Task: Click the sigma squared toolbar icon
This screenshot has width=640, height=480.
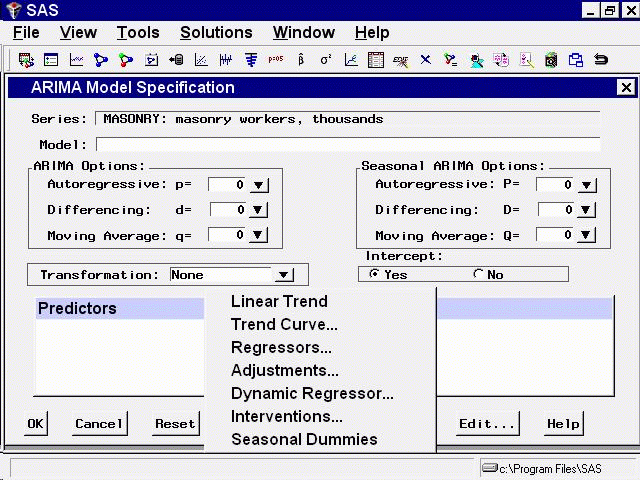Action: tap(326, 60)
